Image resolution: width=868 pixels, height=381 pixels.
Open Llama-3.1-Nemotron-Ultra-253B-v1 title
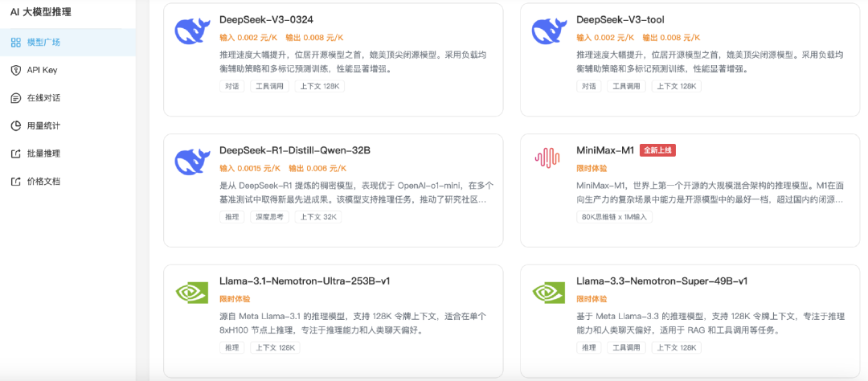coord(305,281)
